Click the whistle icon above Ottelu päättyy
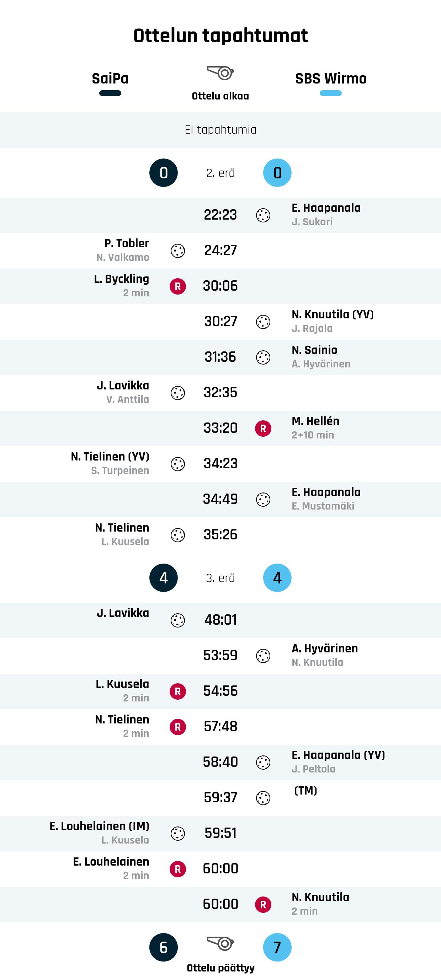 pyautogui.click(x=220, y=943)
